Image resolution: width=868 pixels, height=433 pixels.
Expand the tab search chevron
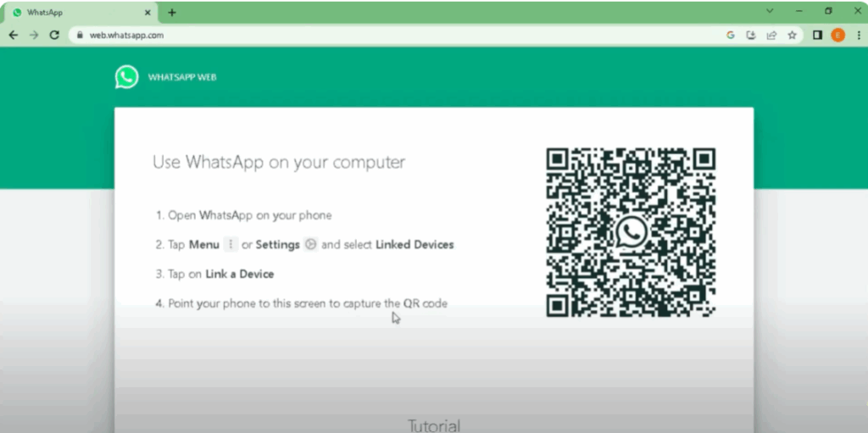pos(770,10)
